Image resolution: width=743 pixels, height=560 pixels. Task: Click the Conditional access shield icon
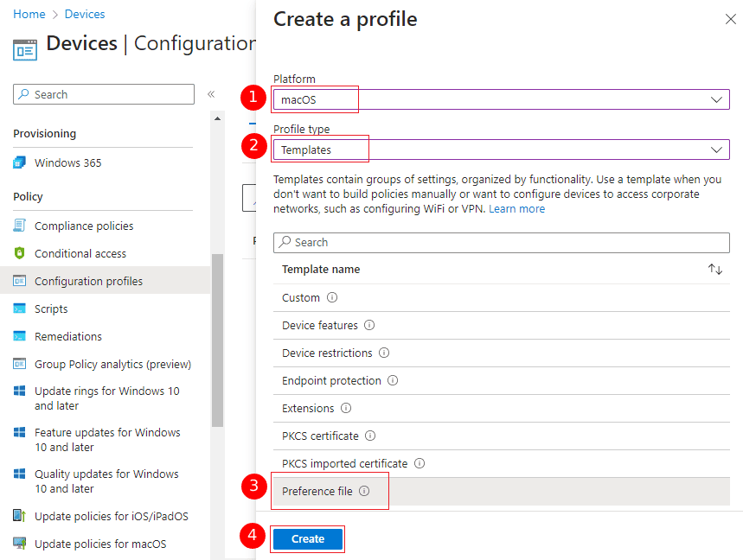(19, 253)
